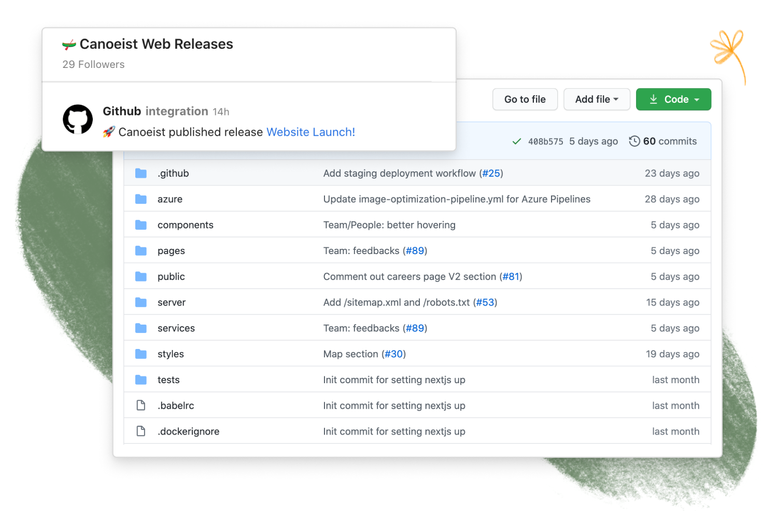
Task: Open pull request #30 link
Action: coord(394,354)
